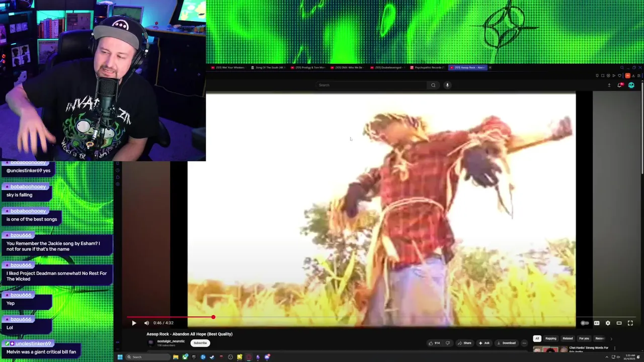644x362 pixels.
Task: Play the paused Aesop Rock video
Action: click(134, 323)
